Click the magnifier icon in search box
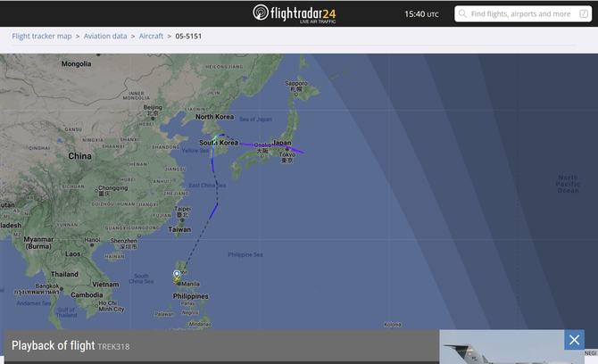Image resolution: width=598 pixels, height=364 pixels. click(x=462, y=14)
